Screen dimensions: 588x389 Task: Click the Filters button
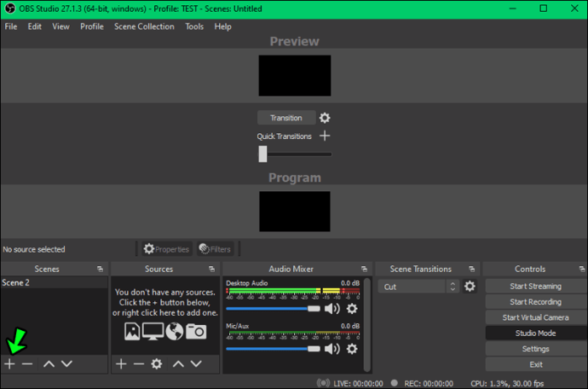[x=216, y=249]
